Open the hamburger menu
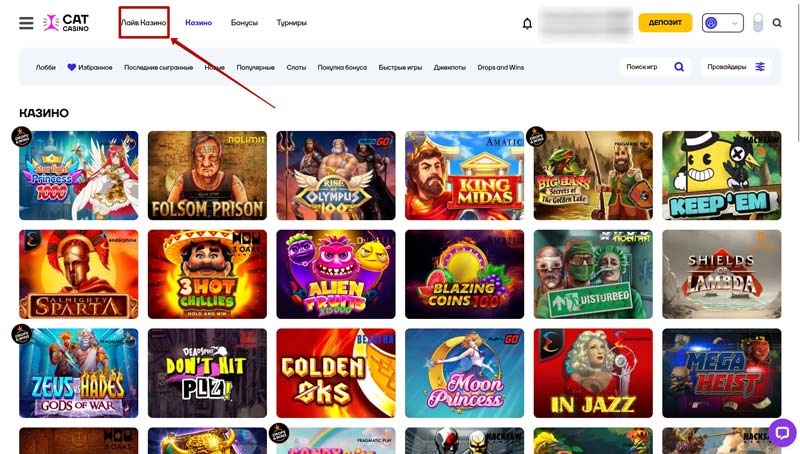800x454 pixels. coord(26,23)
